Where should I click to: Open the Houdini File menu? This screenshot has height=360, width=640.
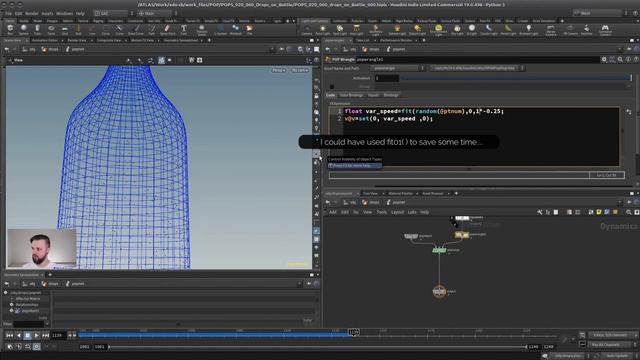(x=8, y=13)
